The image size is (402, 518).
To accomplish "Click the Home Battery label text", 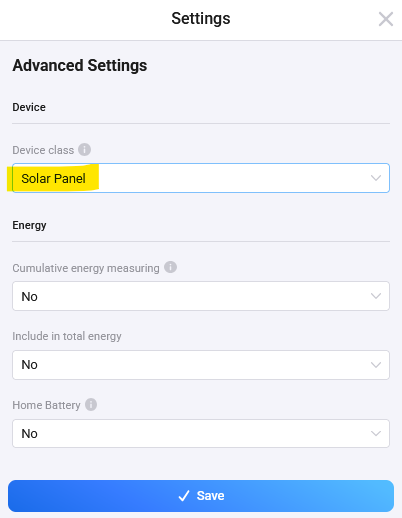I will (x=46, y=405).
